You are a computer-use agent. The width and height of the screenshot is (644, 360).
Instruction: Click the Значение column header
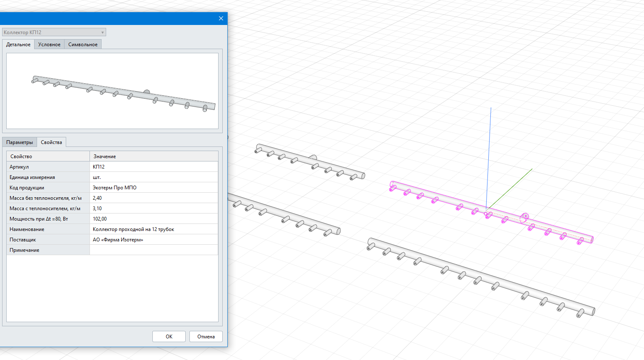153,156
